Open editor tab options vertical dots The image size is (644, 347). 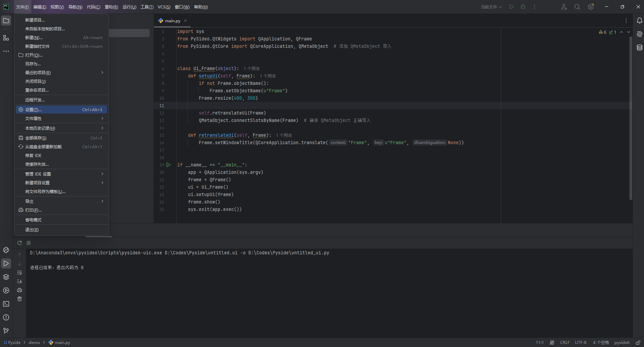626,21
